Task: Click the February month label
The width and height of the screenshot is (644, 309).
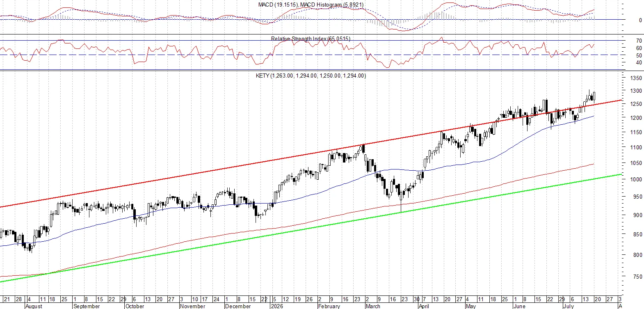Action: pyautogui.click(x=329, y=306)
